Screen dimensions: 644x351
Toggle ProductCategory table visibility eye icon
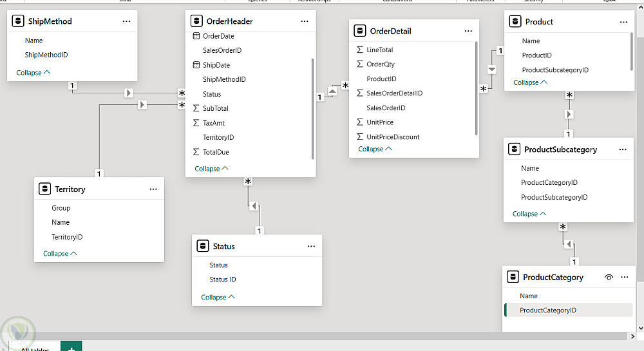(609, 277)
